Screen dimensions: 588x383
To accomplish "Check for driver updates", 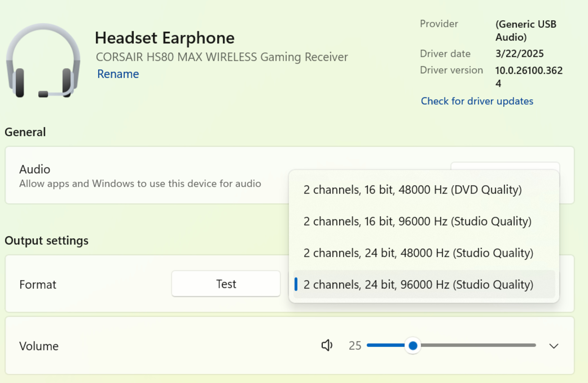I will coord(477,101).
